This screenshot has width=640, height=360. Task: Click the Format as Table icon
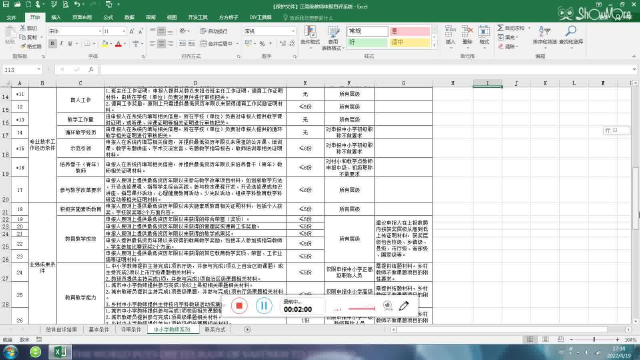(333, 32)
